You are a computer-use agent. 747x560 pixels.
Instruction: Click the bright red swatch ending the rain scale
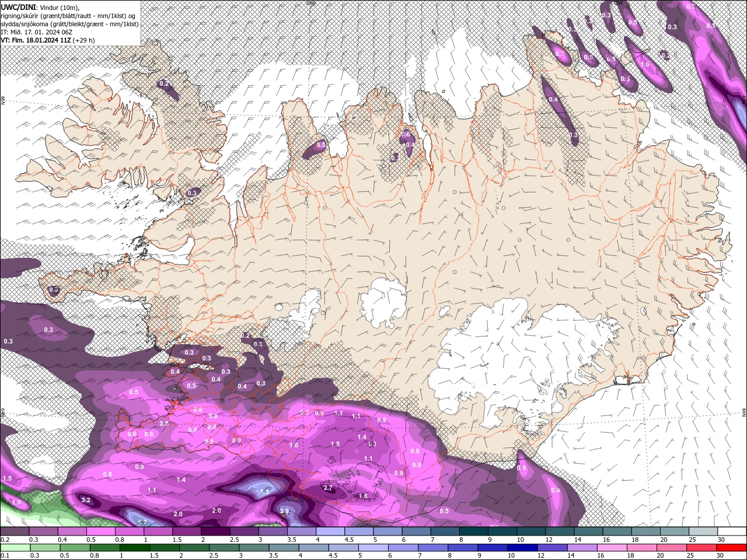click(732, 548)
